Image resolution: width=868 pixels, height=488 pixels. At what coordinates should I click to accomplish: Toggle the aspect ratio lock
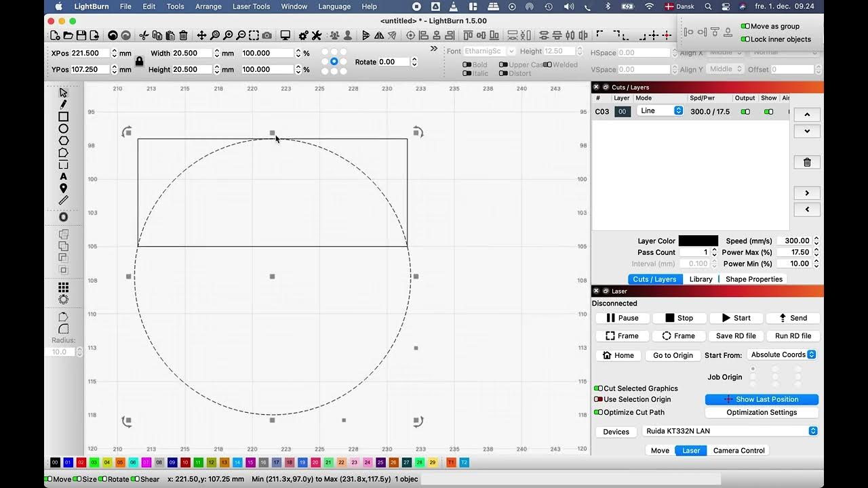click(x=139, y=61)
